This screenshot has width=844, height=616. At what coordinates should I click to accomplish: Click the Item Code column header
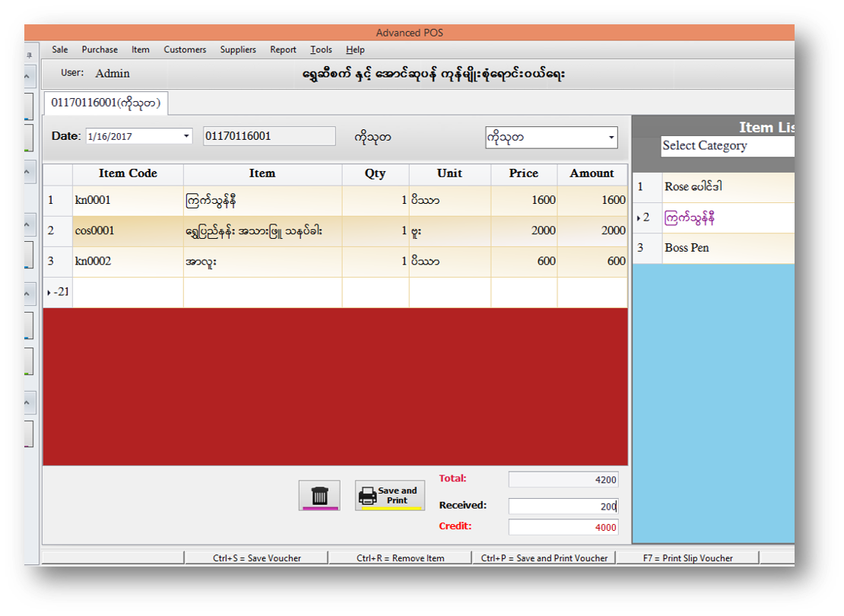click(x=128, y=173)
